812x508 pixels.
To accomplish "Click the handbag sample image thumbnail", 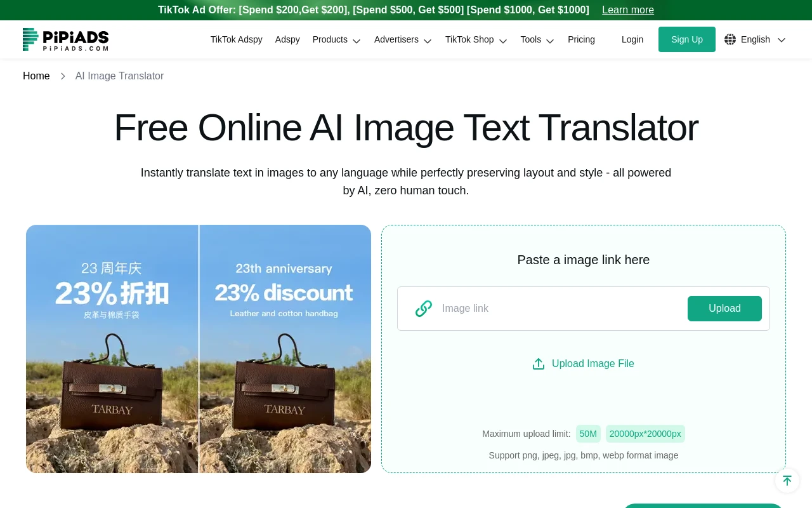I will [x=199, y=349].
